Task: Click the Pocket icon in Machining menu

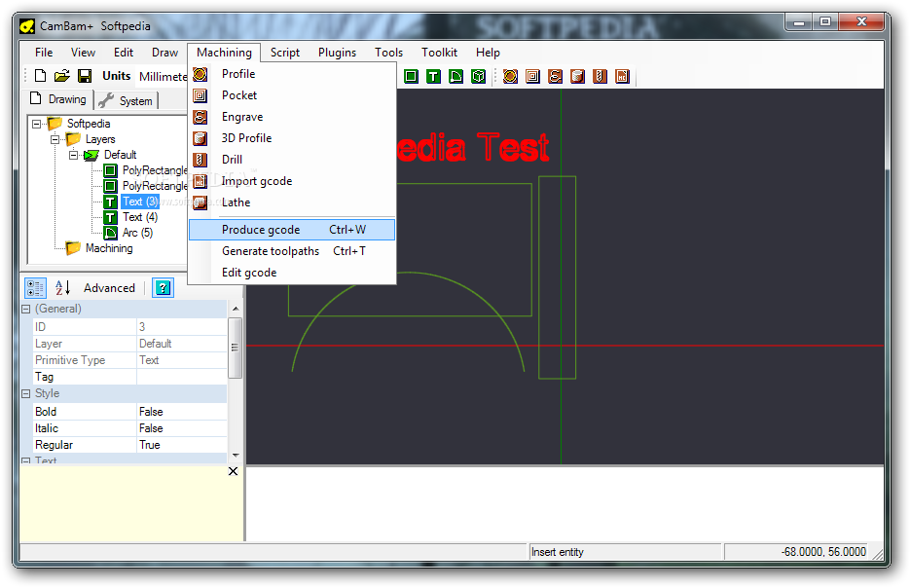Action: pos(200,95)
